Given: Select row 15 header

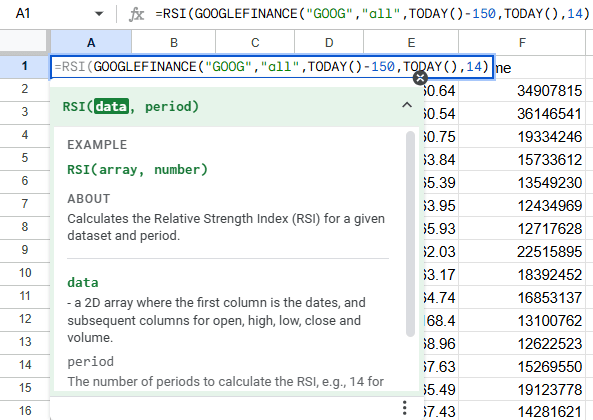Looking at the screenshot, I should click(25, 388).
